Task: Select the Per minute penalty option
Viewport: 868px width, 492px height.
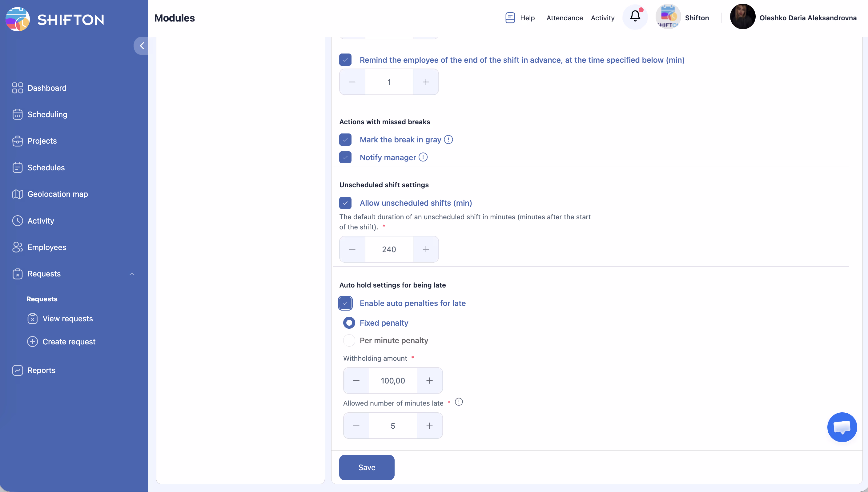Action: tap(349, 340)
